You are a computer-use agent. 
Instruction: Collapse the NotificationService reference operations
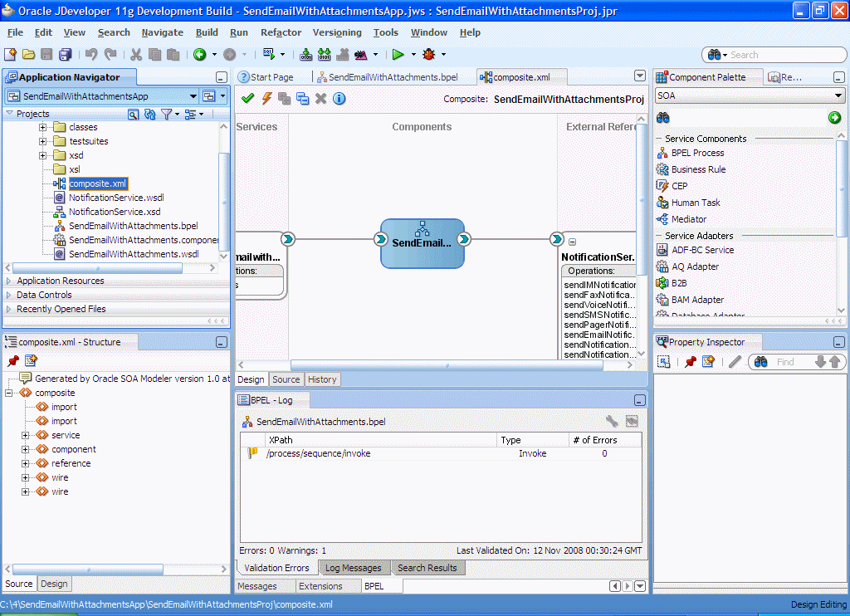572,242
